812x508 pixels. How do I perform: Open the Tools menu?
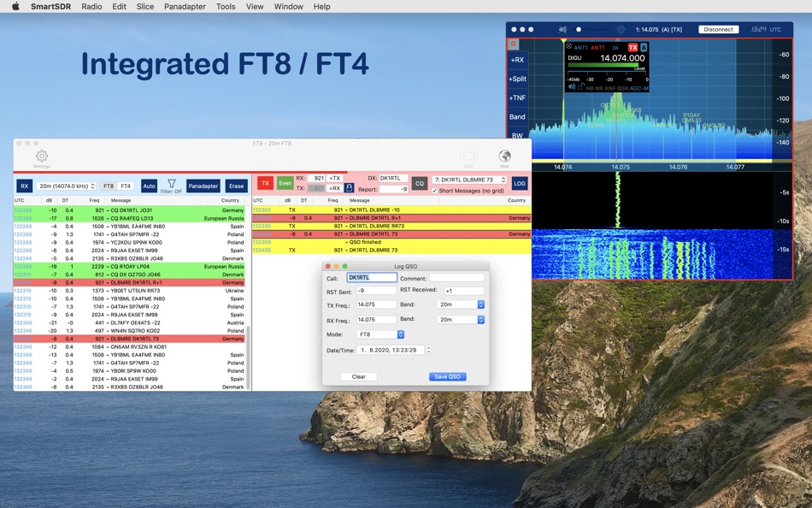226,7
